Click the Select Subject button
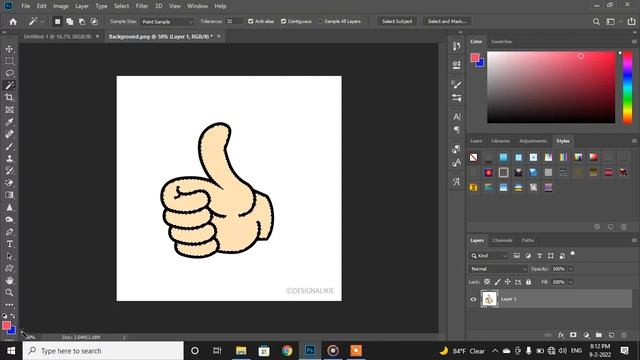640x360 pixels. [397, 21]
